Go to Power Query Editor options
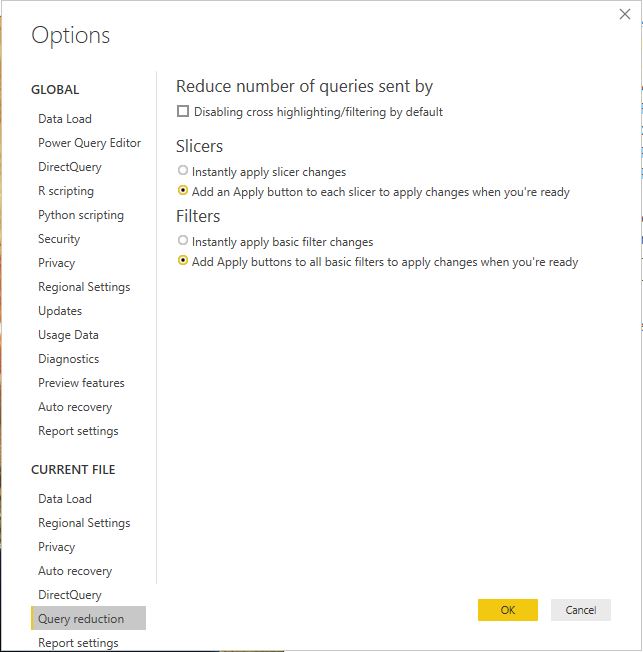 (89, 143)
